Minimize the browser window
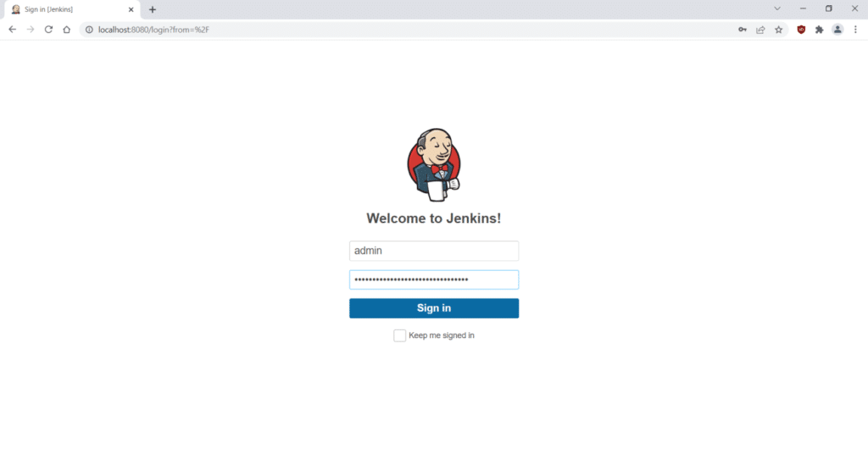The height and width of the screenshot is (465, 868). [803, 8]
